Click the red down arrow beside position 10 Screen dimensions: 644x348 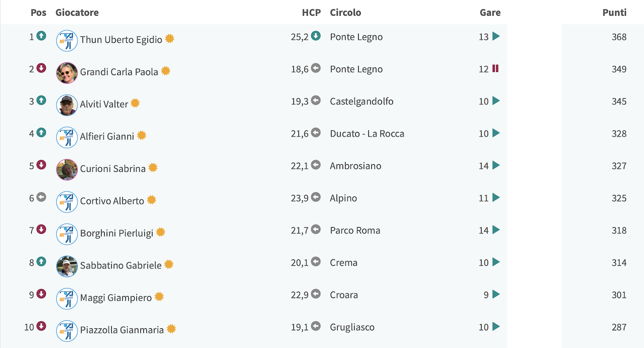[41, 326]
